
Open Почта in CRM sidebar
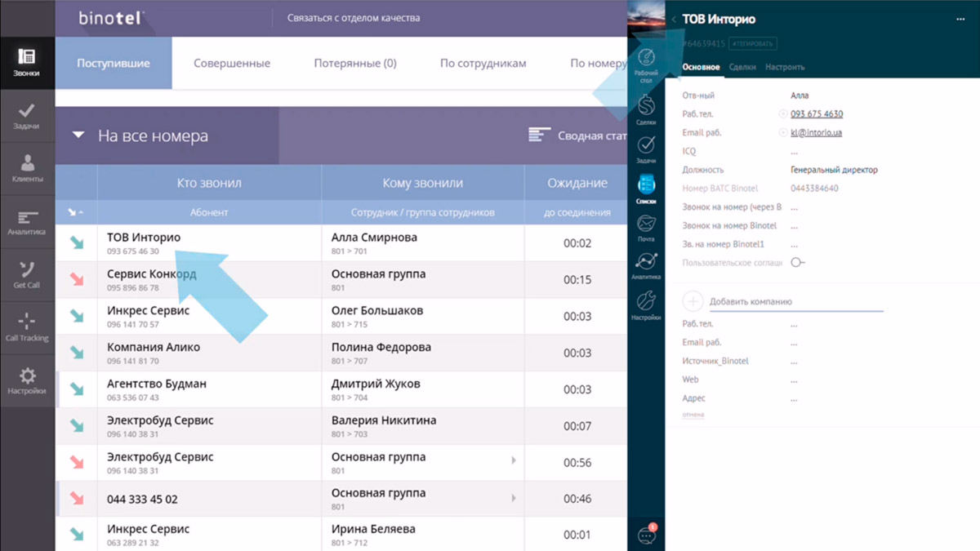coord(646,228)
